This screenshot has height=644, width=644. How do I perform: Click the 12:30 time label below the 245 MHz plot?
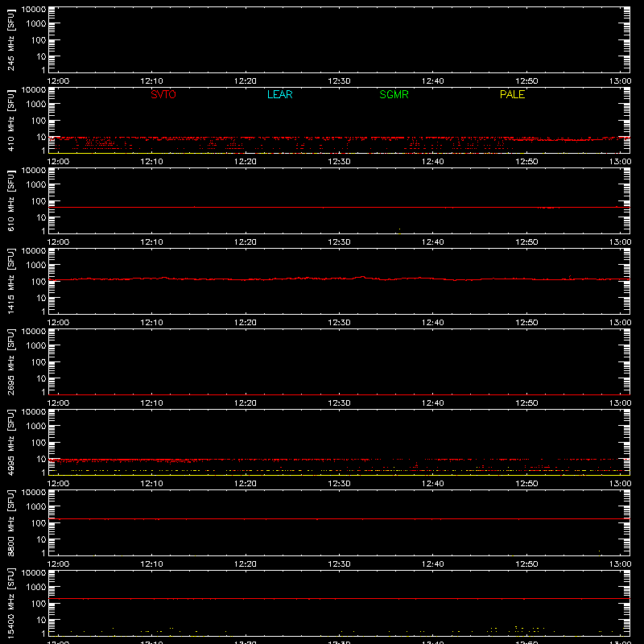point(339,81)
